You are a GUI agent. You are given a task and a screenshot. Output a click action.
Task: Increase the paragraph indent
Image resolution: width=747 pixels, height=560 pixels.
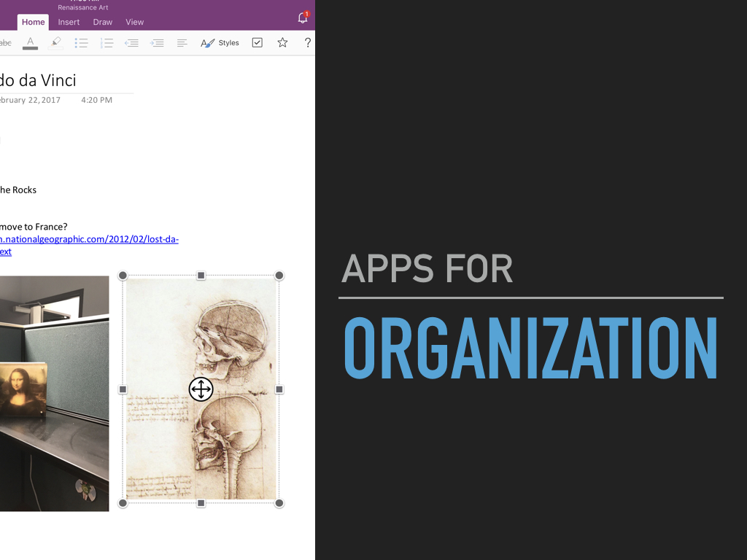(x=157, y=43)
